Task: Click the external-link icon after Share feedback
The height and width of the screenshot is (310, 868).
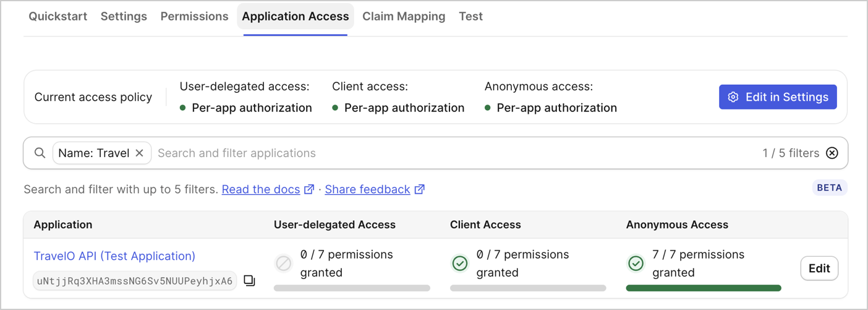Action: coord(419,189)
